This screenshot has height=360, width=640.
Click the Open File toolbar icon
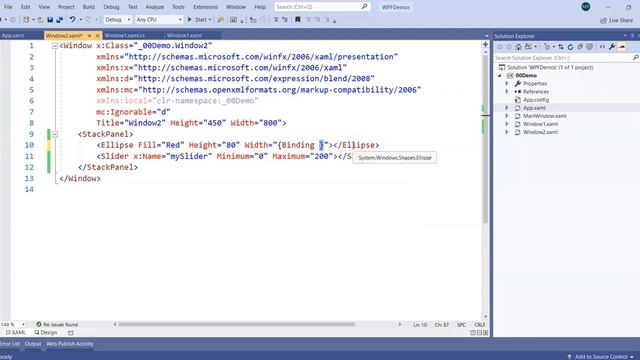pyautogui.click(x=40, y=20)
